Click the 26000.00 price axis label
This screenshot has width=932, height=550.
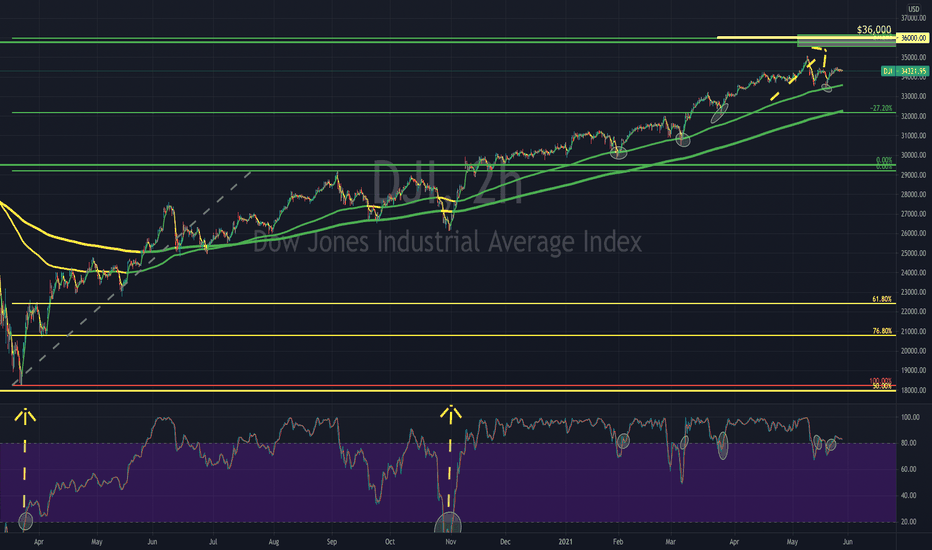click(x=914, y=234)
